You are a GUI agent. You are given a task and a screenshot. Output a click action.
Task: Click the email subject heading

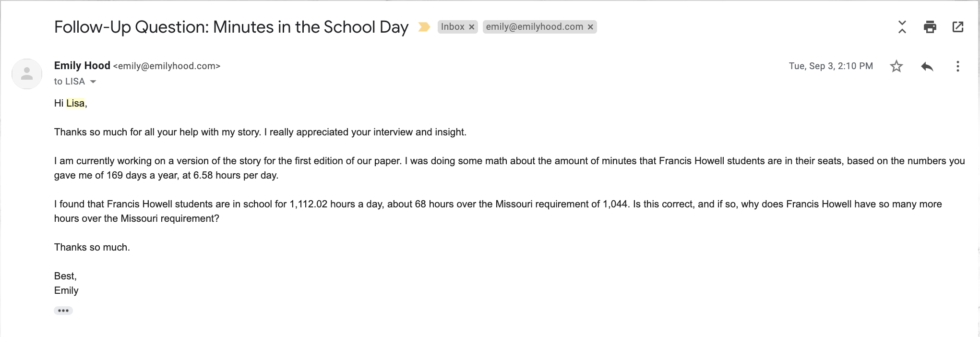231,27
